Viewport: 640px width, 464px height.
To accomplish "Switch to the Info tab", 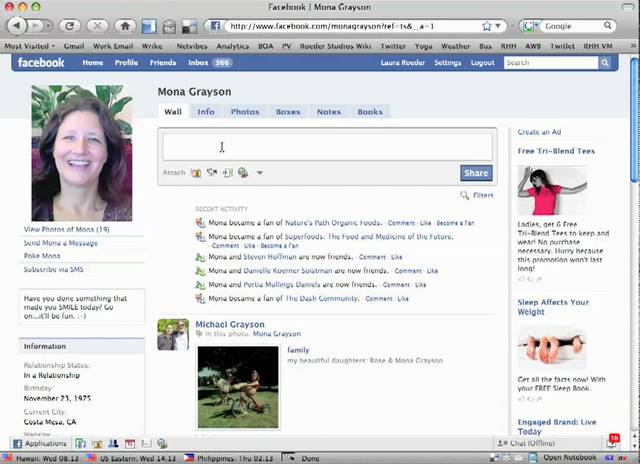I will click(206, 111).
